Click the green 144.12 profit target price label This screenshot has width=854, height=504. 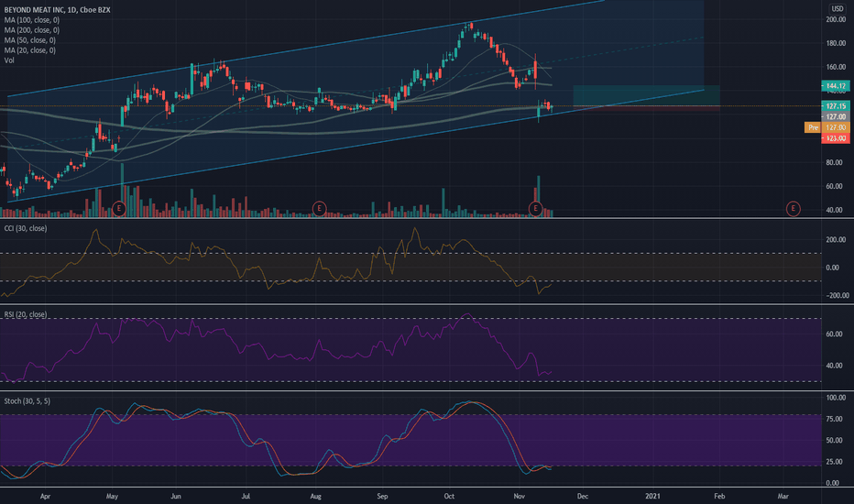(x=836, y=86)
